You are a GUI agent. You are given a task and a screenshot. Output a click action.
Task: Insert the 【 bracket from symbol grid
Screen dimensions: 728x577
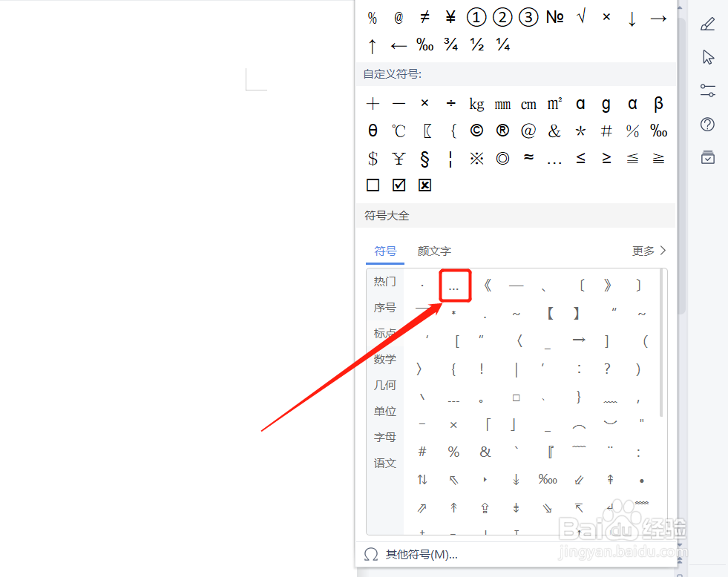click(550, 314)
